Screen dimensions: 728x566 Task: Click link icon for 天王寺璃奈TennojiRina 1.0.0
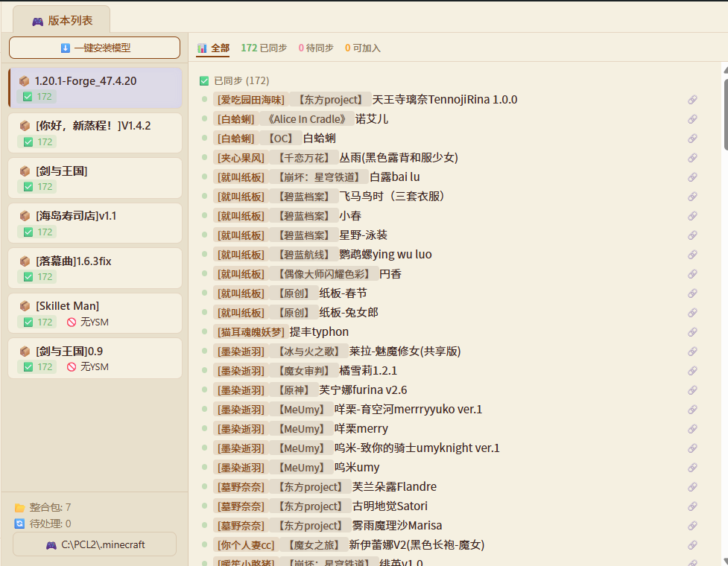click(692, 100)
